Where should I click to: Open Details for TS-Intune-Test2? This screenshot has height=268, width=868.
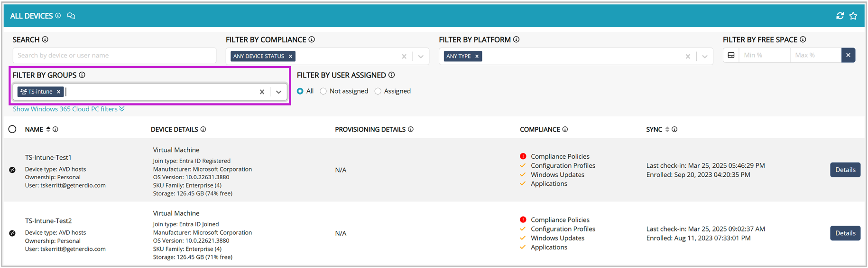(x=845, y=233)
